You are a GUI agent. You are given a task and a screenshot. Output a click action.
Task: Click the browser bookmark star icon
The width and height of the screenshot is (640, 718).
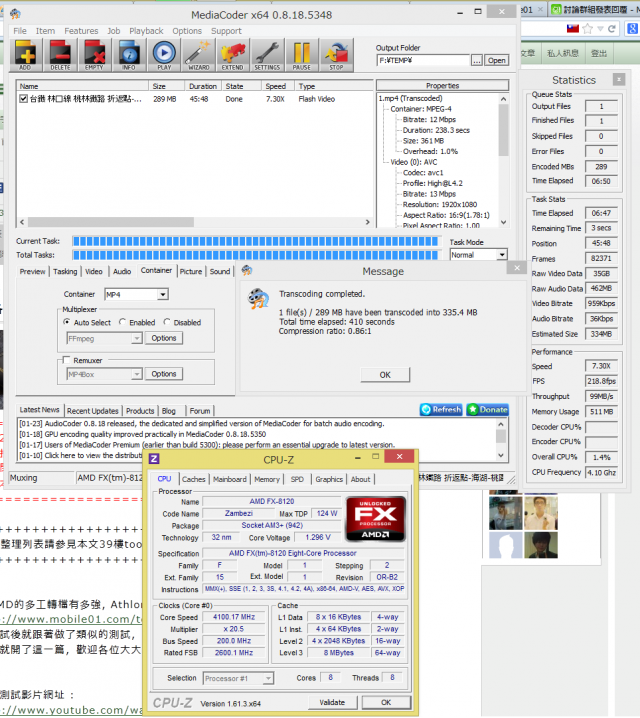coord(587,29)
